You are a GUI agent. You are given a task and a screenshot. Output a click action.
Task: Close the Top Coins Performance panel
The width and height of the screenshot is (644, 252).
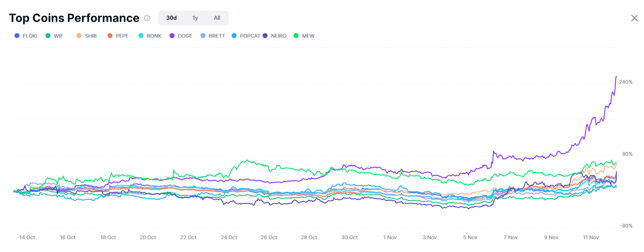[634, 18]
